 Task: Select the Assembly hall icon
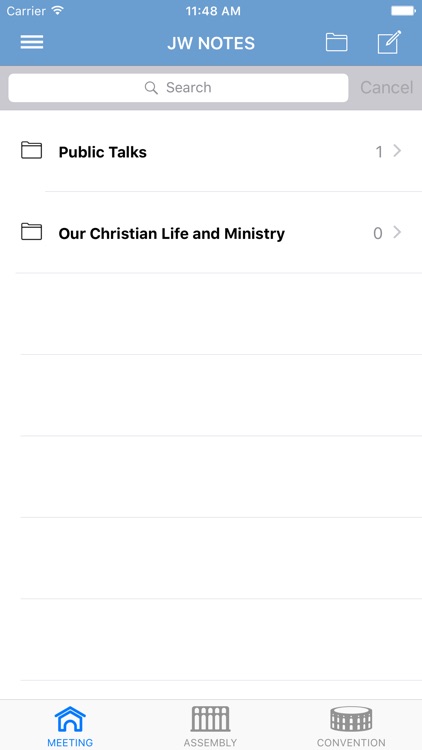pos(211,719)
